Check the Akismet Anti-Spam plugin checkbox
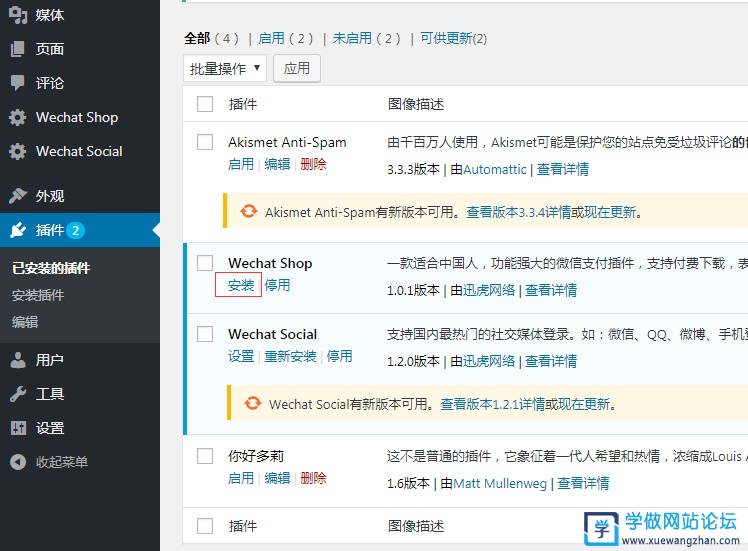 tap(205, 143)
